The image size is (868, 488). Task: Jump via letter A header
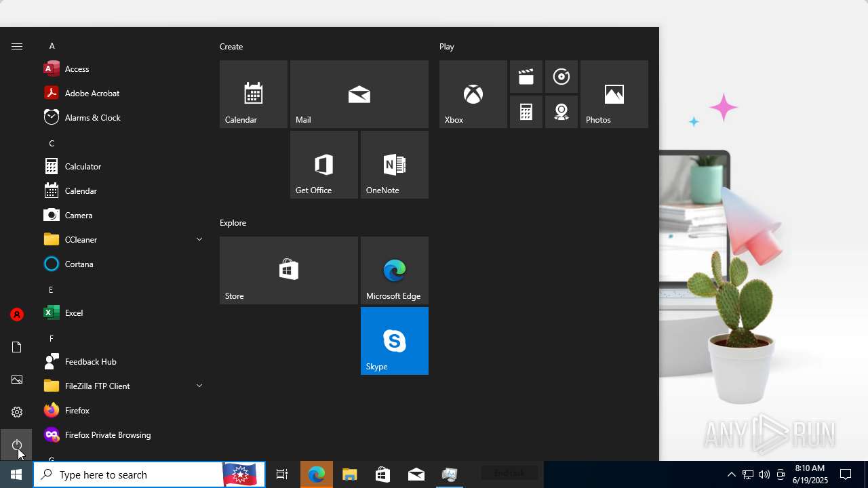[52, 46]
